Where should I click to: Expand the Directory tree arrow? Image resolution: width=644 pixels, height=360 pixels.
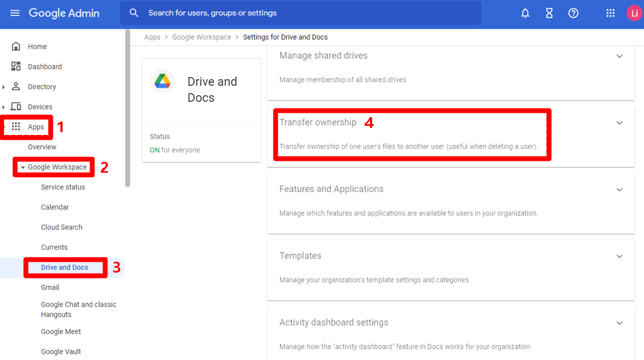tap(3, 87)
